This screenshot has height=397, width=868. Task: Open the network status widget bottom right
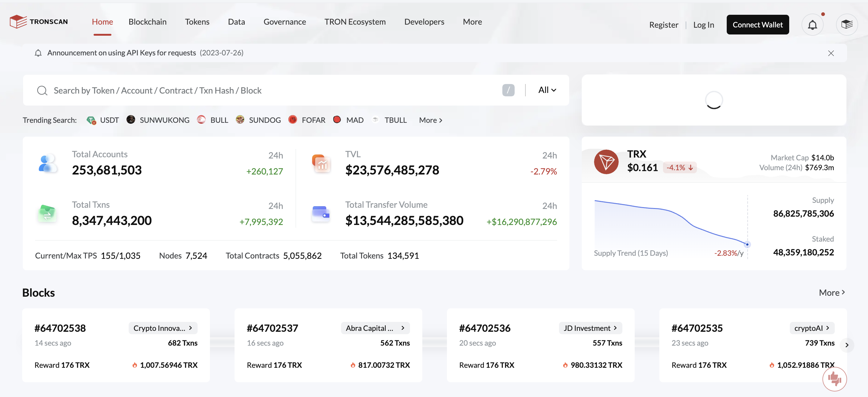[835, 379]
